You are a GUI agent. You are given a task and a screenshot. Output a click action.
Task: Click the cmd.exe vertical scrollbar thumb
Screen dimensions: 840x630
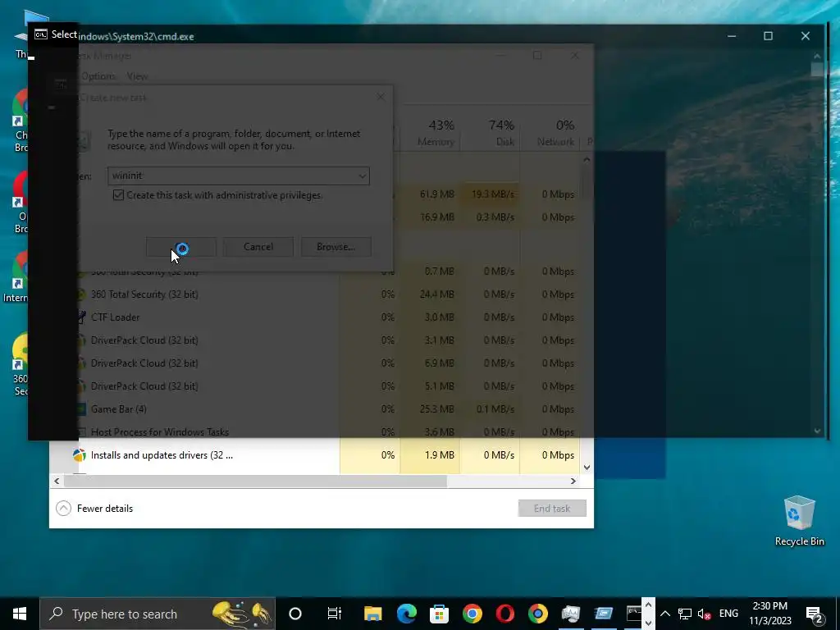pos(817,70)
